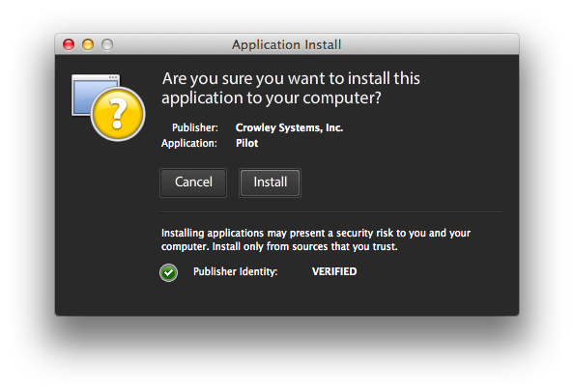
Task: Select the VERIFIED status text
Action: pos(334,271)
